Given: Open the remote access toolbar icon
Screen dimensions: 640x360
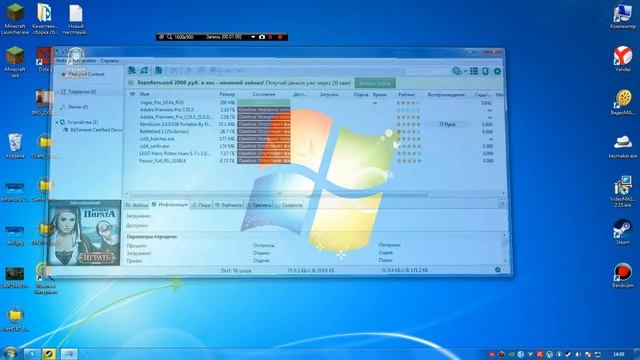Looking at the screenshot, I should coord(457,71).
